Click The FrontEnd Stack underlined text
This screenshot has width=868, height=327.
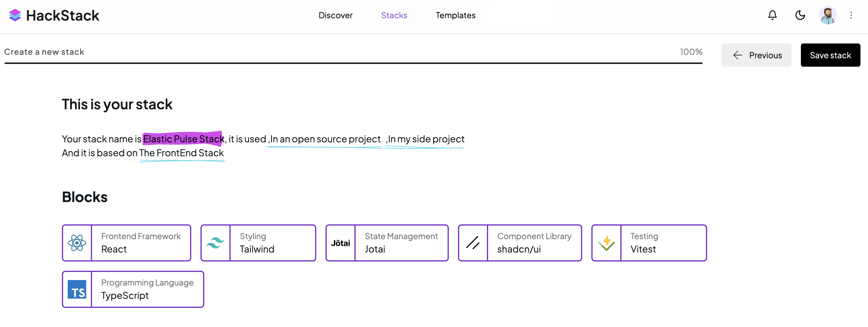182,153
